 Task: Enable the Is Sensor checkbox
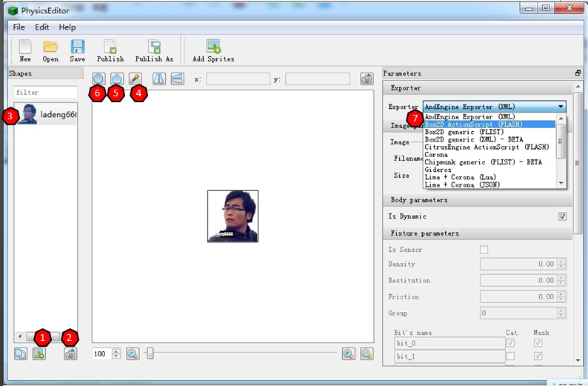[x=484, y=250]
